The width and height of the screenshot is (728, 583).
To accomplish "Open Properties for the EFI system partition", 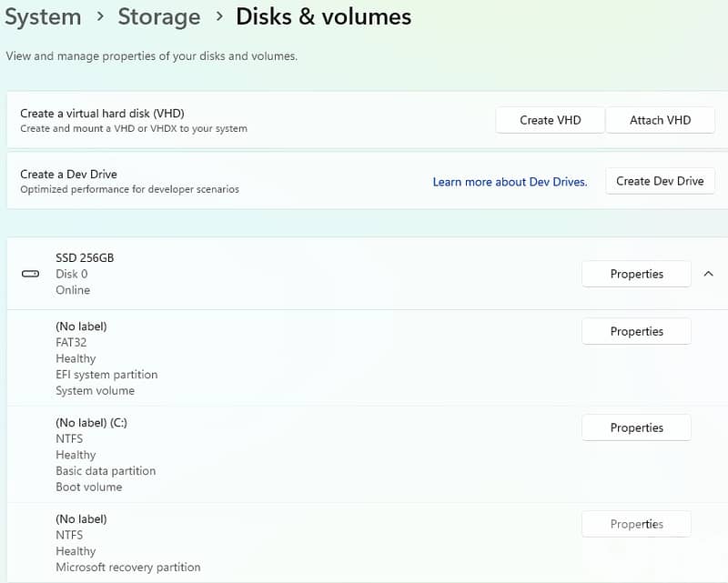I will click(x=636, y=332).
